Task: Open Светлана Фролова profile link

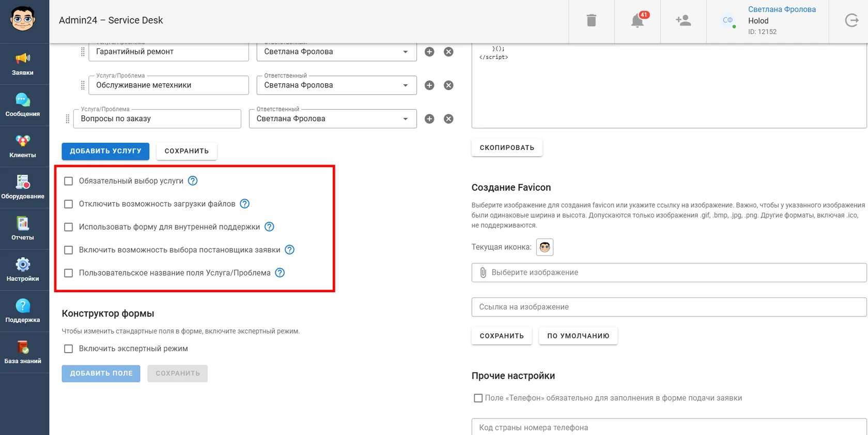Action: [x=782, y=9]
